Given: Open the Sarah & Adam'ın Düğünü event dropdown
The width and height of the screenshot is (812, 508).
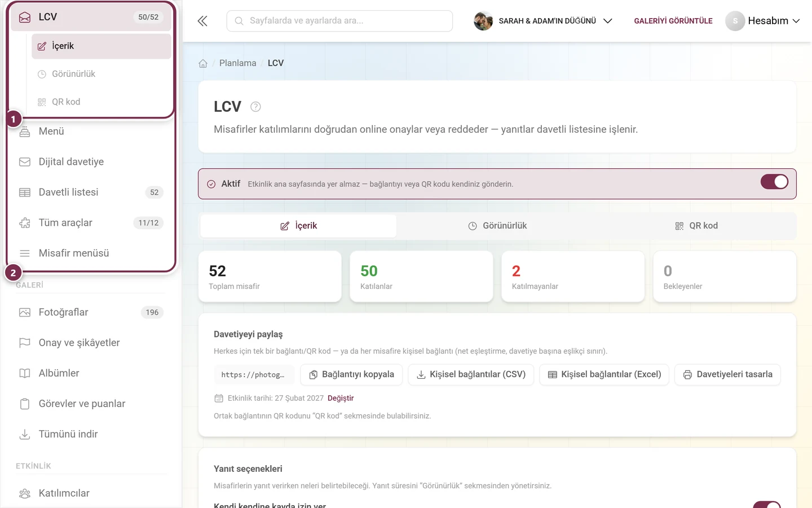Looking at the screenshot, I should click(x=543, y=21).
